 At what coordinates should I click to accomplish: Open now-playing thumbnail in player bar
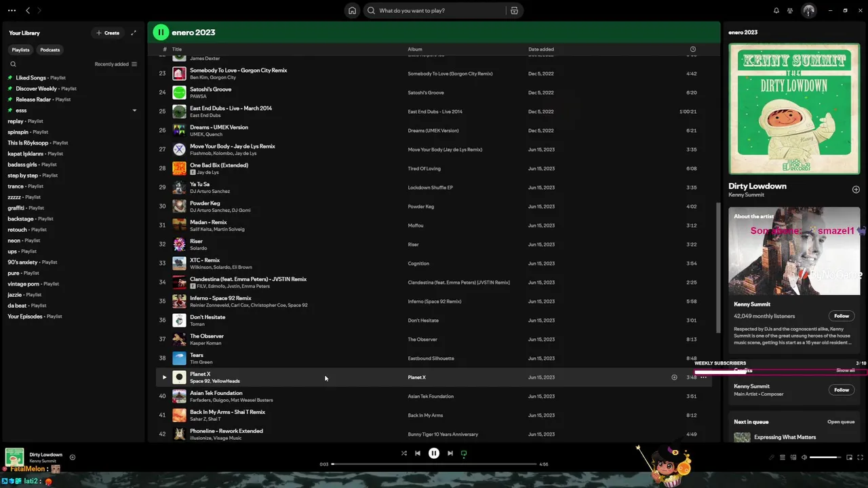[14, 457]
